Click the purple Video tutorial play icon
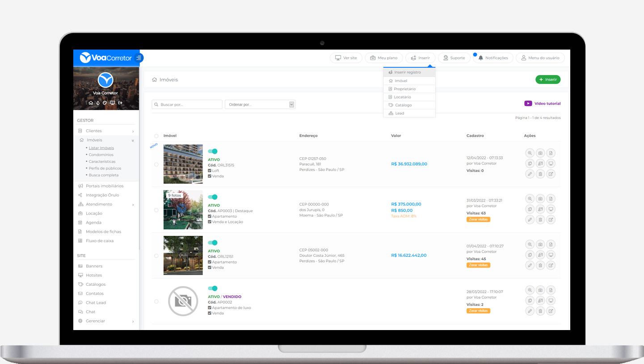This screenshot has width=644, height=364. click(x=528, y=104)
